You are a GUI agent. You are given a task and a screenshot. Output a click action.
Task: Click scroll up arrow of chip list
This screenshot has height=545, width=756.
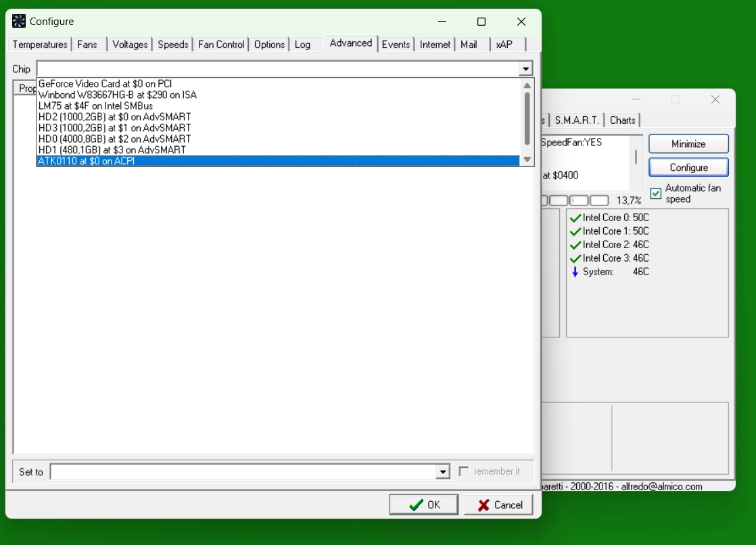click(527, 85)
